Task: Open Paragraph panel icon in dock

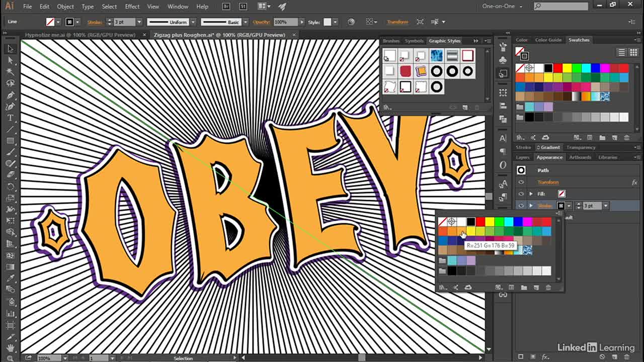Action: click(503, 151)
